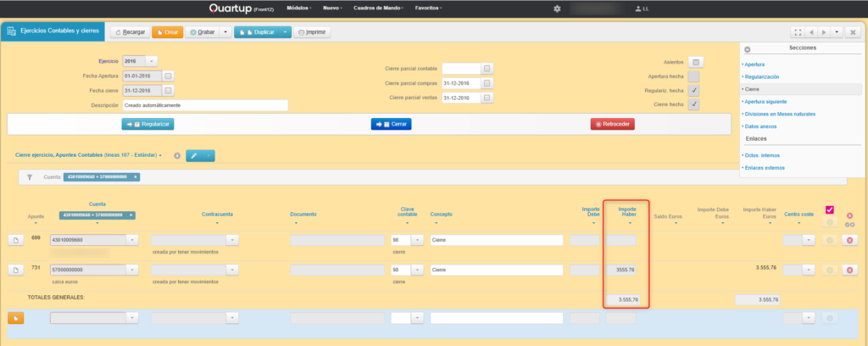Click the Regularizar button

[x=147, y=124]
